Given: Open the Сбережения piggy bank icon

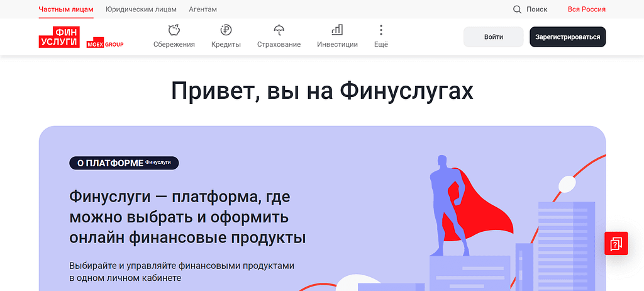Looking at the screenshot, I should click(174, 30).
